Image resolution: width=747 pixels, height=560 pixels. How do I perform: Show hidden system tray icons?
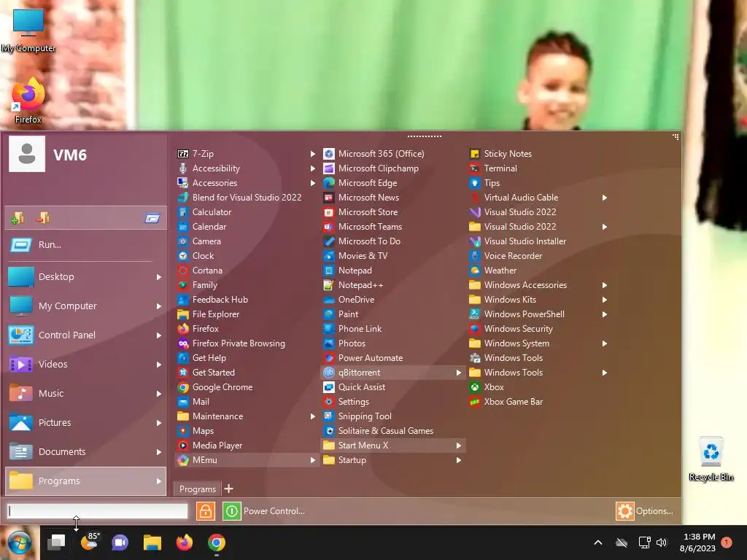pyautogui.click(x=598, y=542)
